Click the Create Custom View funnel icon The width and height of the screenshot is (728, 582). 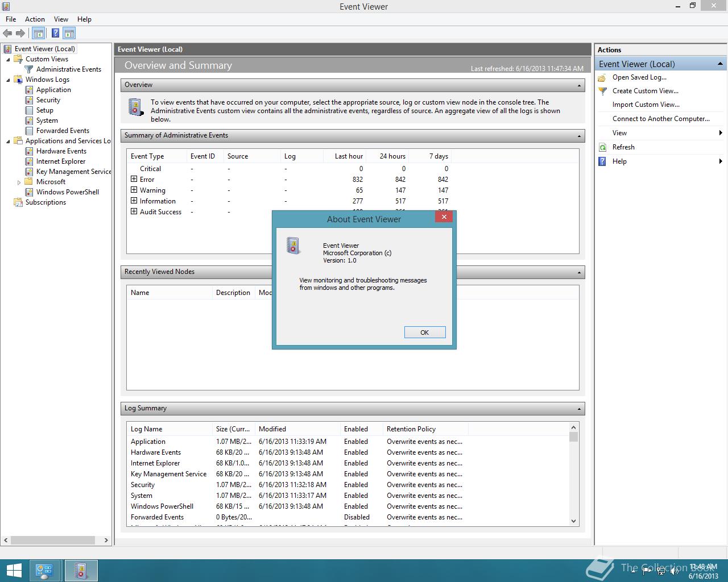tap(603, 91)
